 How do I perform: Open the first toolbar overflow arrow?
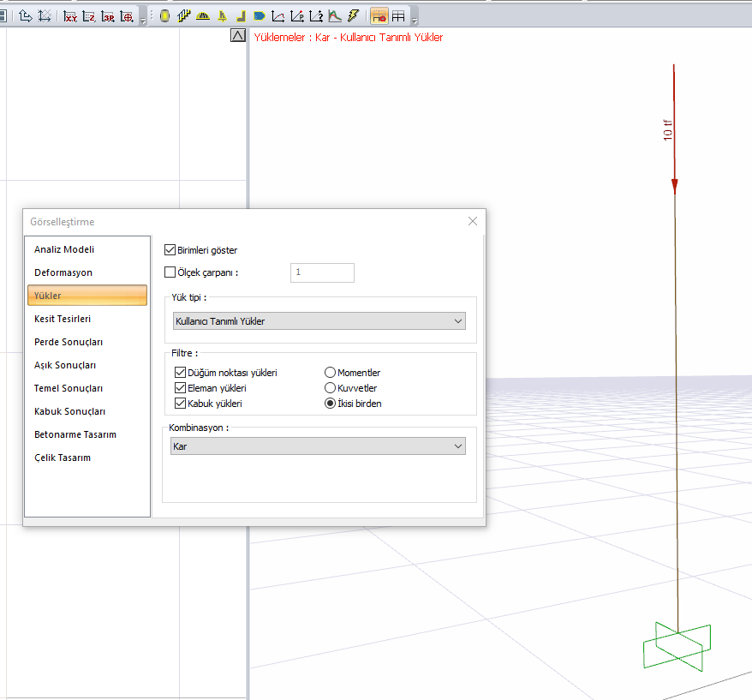(142, 21)
